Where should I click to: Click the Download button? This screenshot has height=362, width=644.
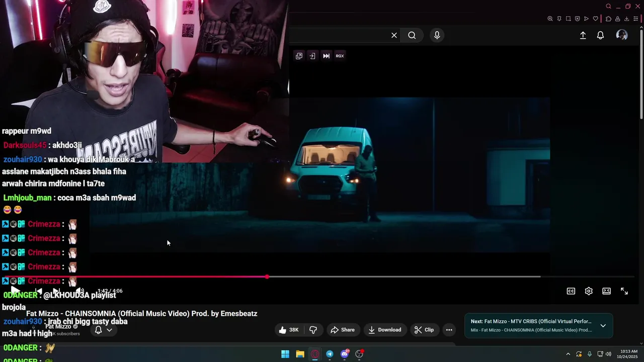click(x=385, y=330)
